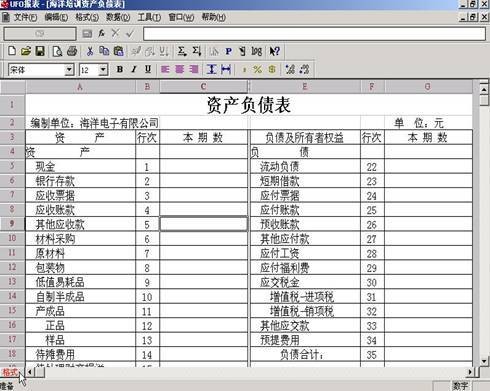Select column C header
The width and height of the screenshot is (490, 391).
(x=203, y=87)
